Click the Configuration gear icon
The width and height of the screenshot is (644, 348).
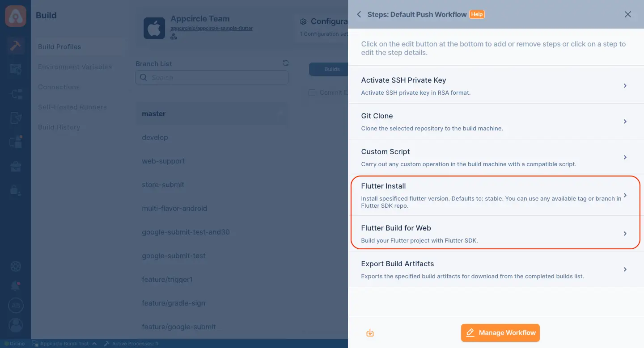click(303, 21)
